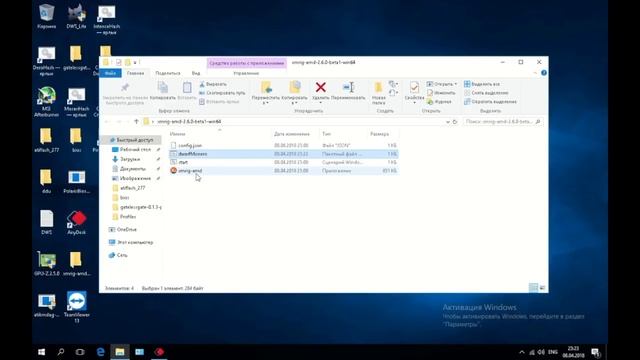Click the Paste (Вставить) ribbon icon
The image size is (640, 360).
click(187, 87)
